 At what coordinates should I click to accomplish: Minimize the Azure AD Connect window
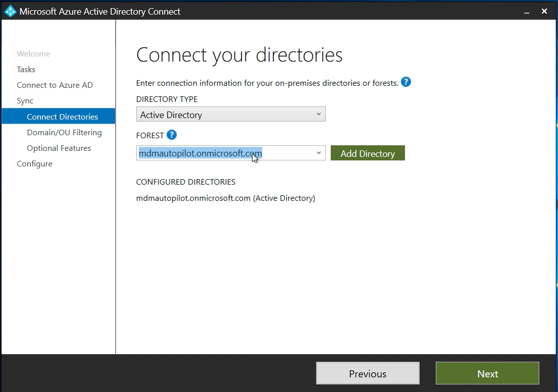527,11
